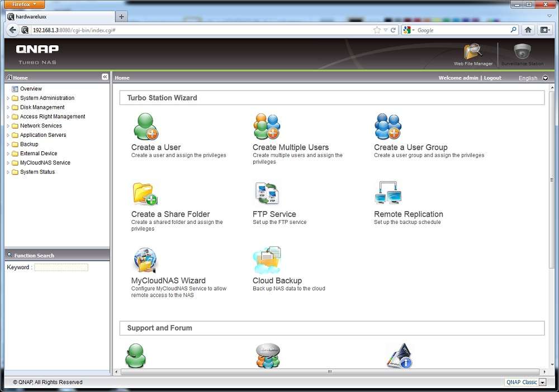The image size is (559, 392).
Task: Open the Firefox menu button
Action: click(x=24, y=4)
